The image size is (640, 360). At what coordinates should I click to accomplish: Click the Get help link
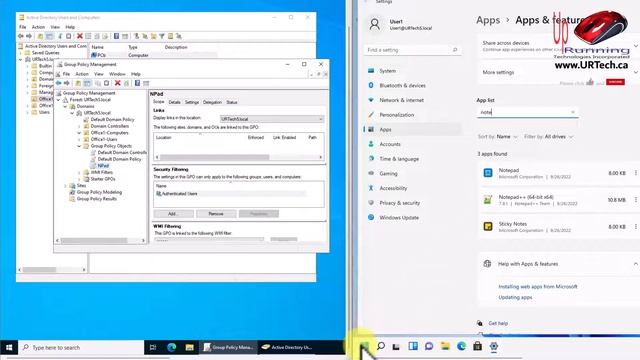[498, 323]
